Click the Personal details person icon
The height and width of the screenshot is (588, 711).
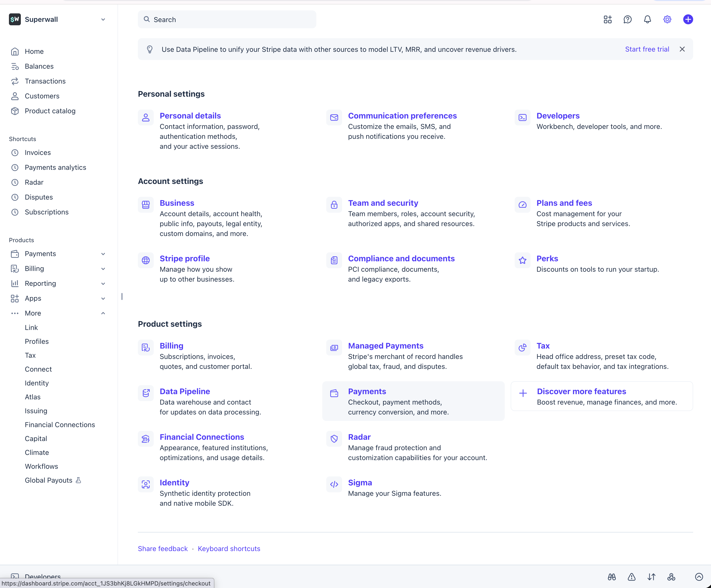tap(146, 118)
